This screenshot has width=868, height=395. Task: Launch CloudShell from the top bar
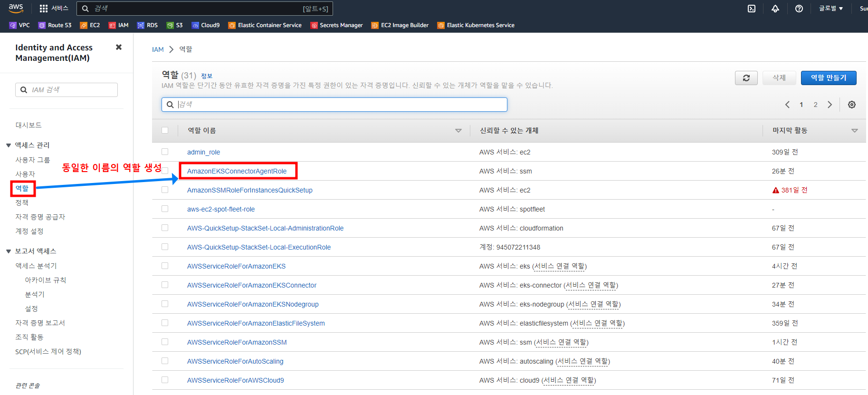coord(752,9)
